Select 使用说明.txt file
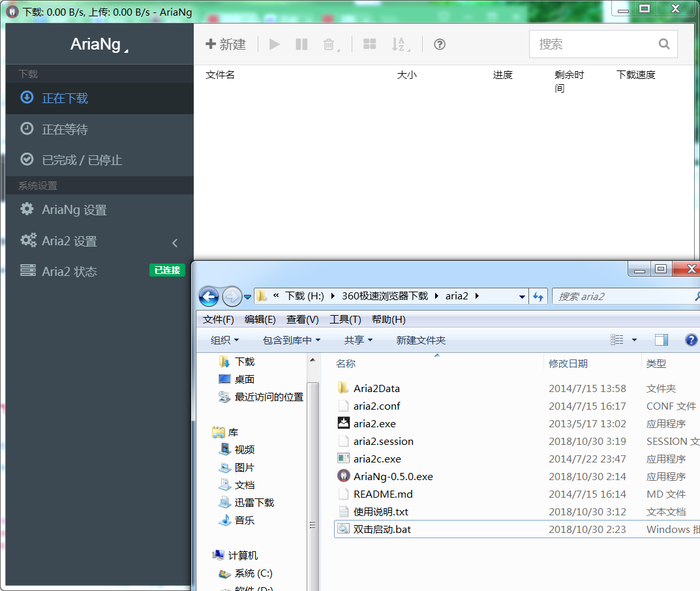700x591 pixels. tap(381, 511)
